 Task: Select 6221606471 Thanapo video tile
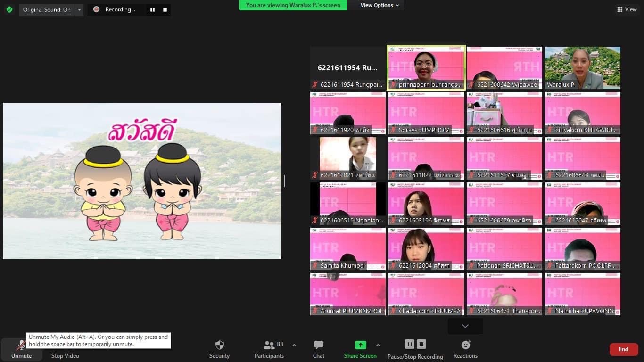pos(504,294)
